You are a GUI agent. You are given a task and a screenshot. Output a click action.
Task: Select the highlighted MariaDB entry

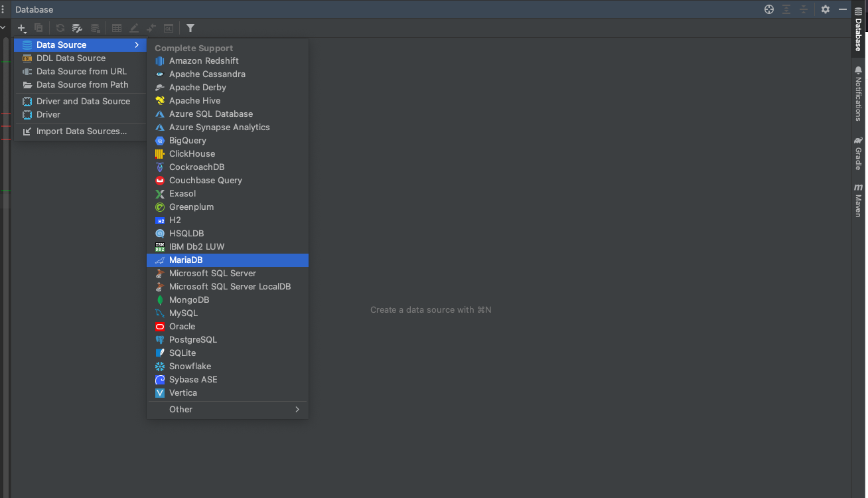coord(228,260)
